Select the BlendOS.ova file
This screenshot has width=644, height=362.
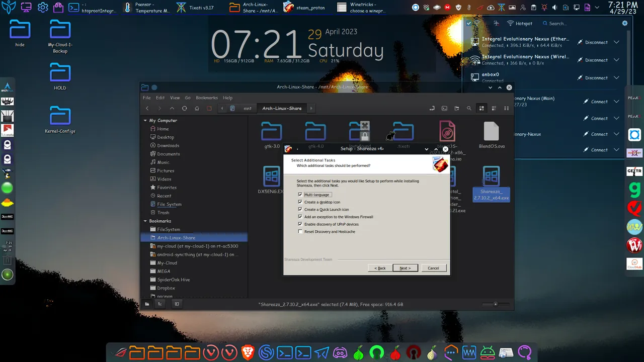tap(492, 135)
